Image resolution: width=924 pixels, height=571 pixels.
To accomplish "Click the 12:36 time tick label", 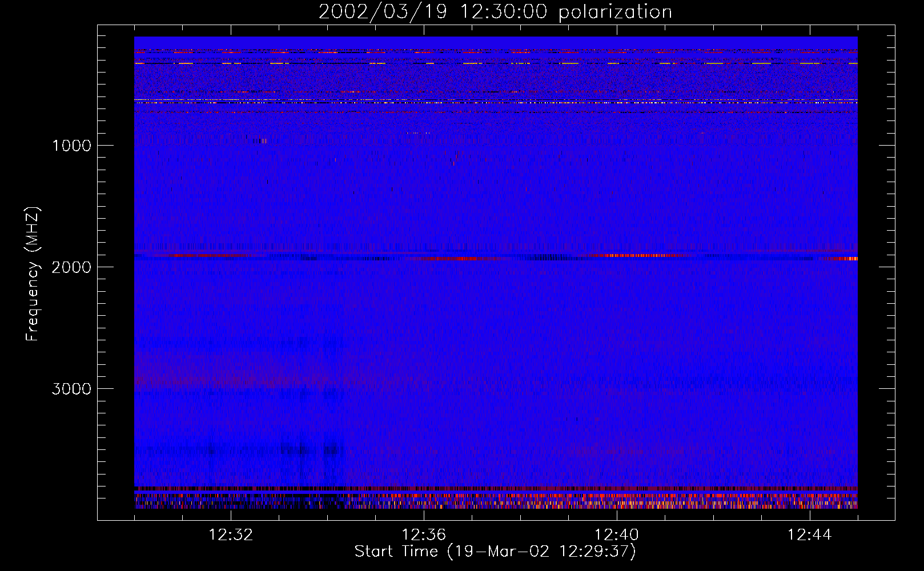I will coord(424,535).
